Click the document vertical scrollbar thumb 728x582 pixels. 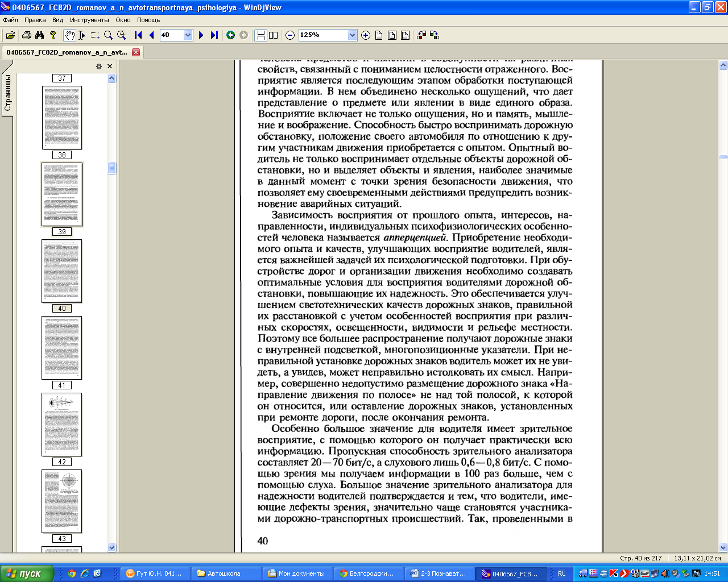pyautogui.click(x=723, y=157)
